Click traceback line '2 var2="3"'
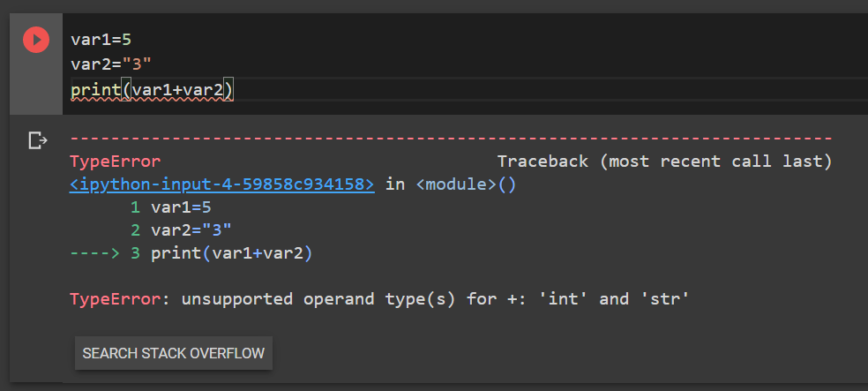The width and height of the screenshot is (868, 391). (181, 230)
